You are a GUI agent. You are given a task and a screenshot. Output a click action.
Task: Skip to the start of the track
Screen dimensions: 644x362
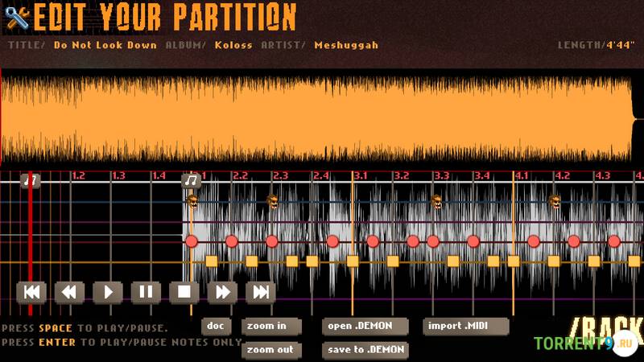pyautogui.click(x=31, y=292)
